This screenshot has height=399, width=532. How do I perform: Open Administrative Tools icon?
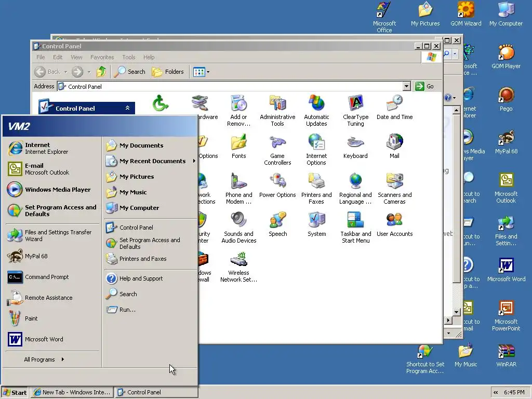(277, 110)
